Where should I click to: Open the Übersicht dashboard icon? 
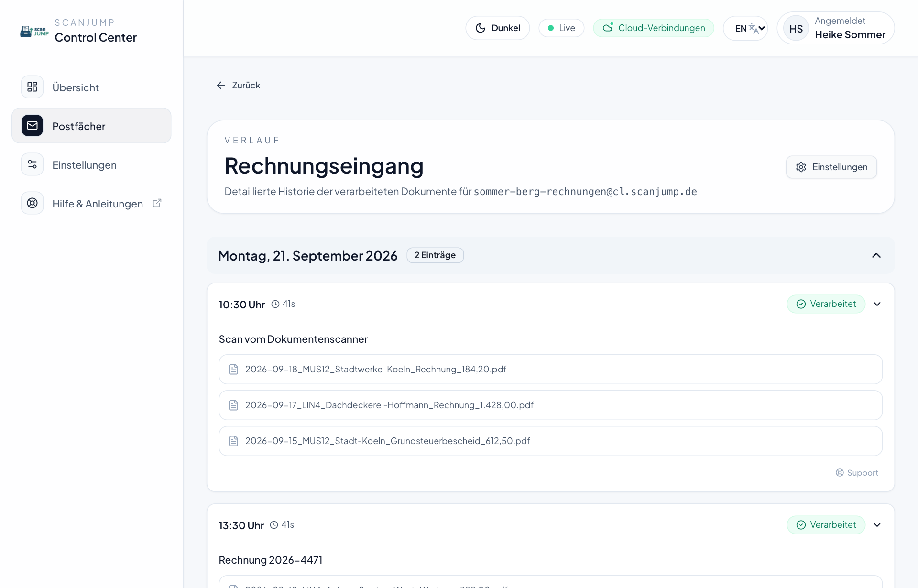tap(32, 87)
